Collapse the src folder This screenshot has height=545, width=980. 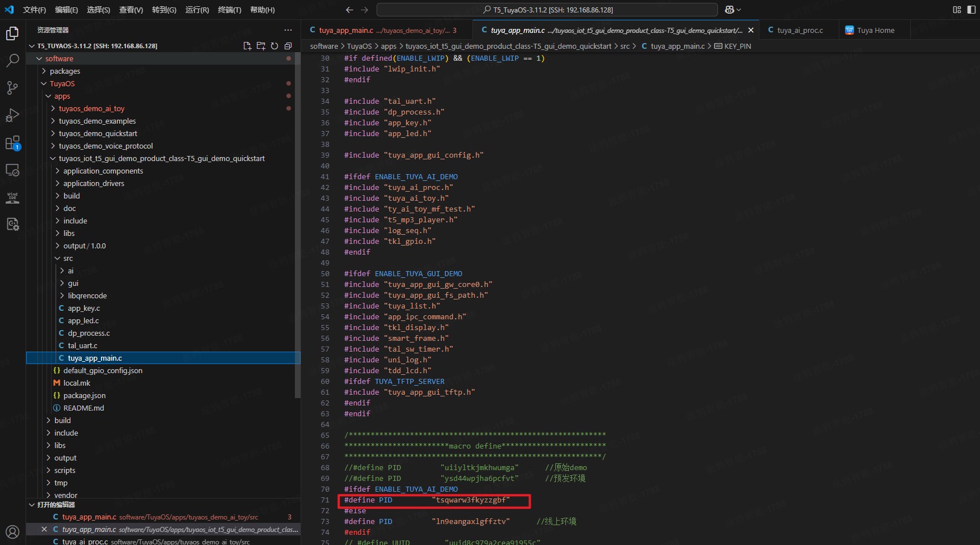[67, 258]
